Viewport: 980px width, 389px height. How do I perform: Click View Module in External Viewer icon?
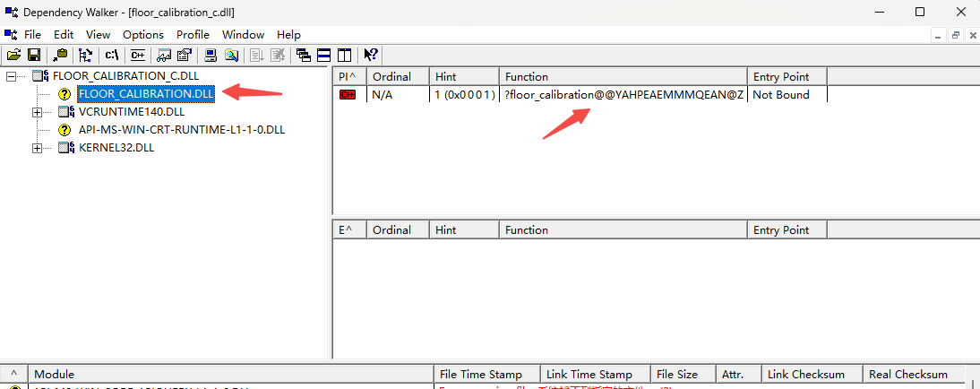[164, 55]
